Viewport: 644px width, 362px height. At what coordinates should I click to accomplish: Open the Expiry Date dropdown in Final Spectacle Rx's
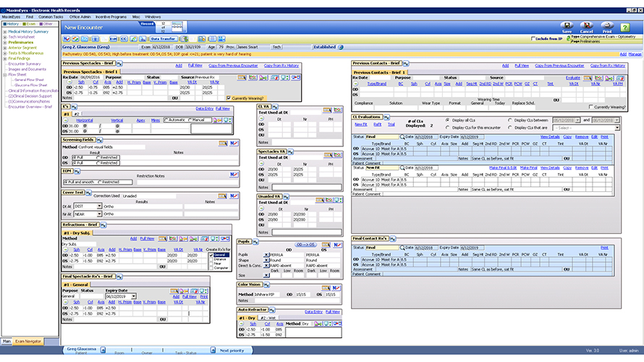tap(135, 296)
